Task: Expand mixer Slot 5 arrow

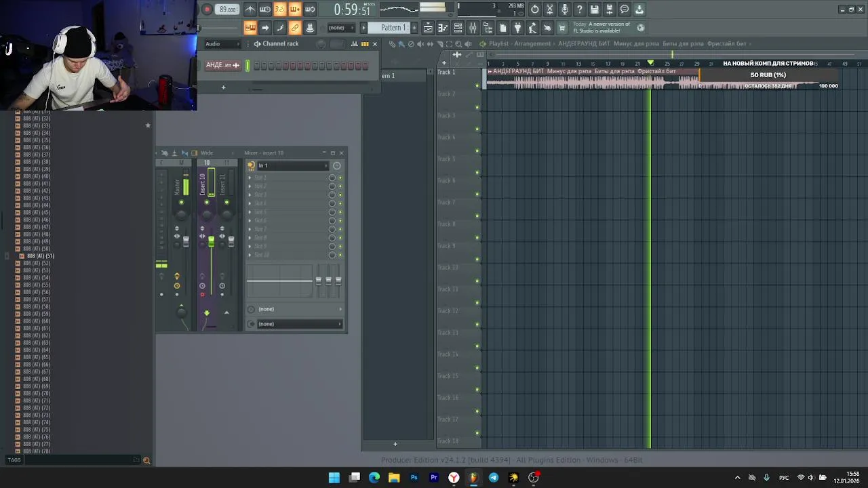Action: [x=250, y=212]
